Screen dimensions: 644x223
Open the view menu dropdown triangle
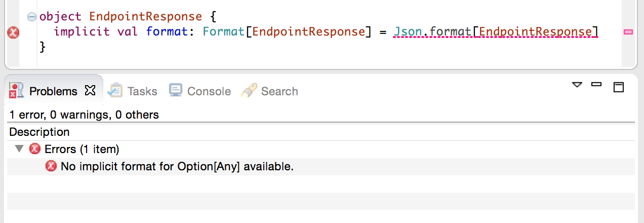[x=577, y=84]
